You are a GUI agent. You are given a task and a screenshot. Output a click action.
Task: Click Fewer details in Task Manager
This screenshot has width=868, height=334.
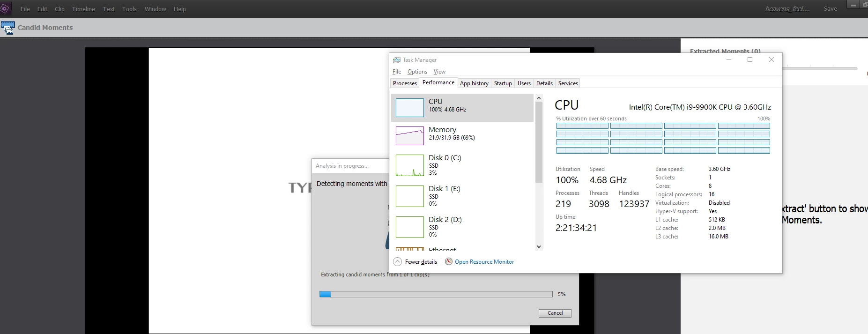coord(421,262)
